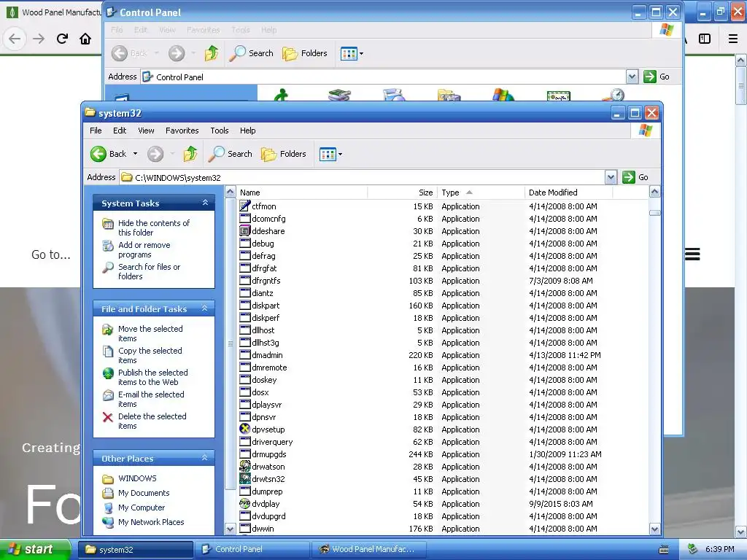Click Add or remove programs link
747x560 pixels.
point(144,249)
